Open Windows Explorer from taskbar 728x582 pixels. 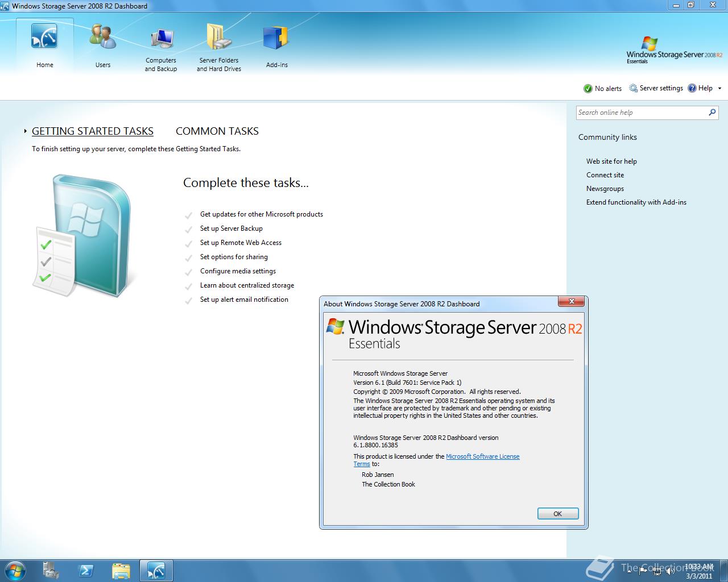(x=121, y=571)
